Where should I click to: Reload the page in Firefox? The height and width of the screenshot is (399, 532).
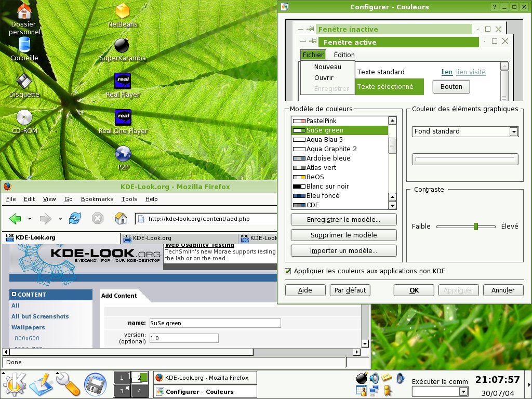(75, 219)
